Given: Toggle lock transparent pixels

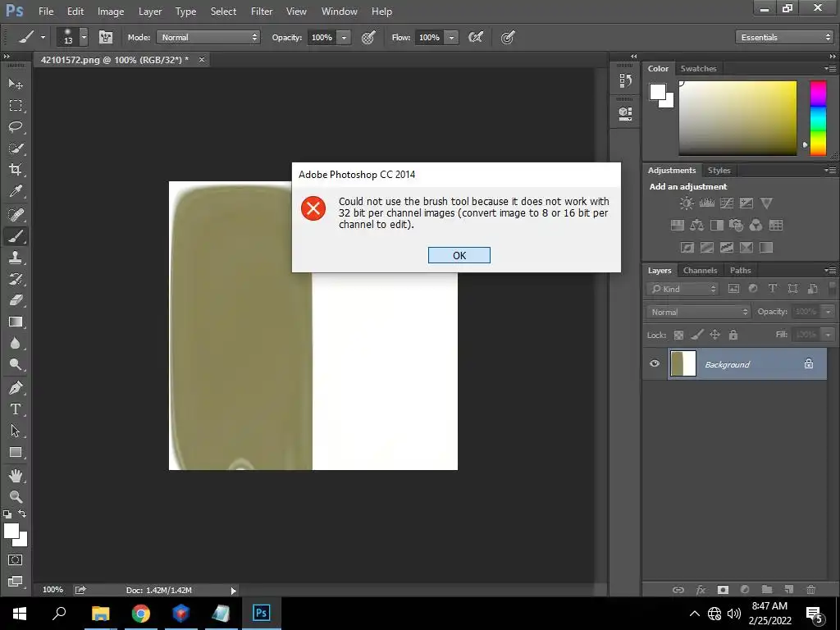Looking at the screenshot, I should coord(678,335).
